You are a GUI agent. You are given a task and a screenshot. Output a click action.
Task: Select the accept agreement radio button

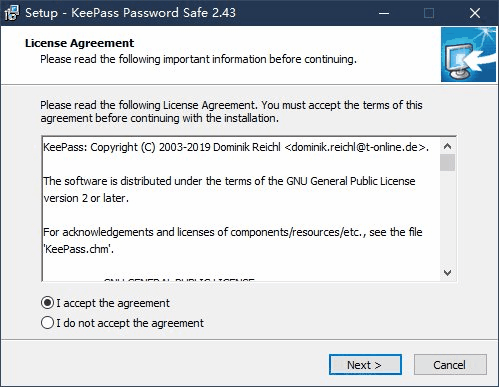pyautogui.click(x=47, y=303)
